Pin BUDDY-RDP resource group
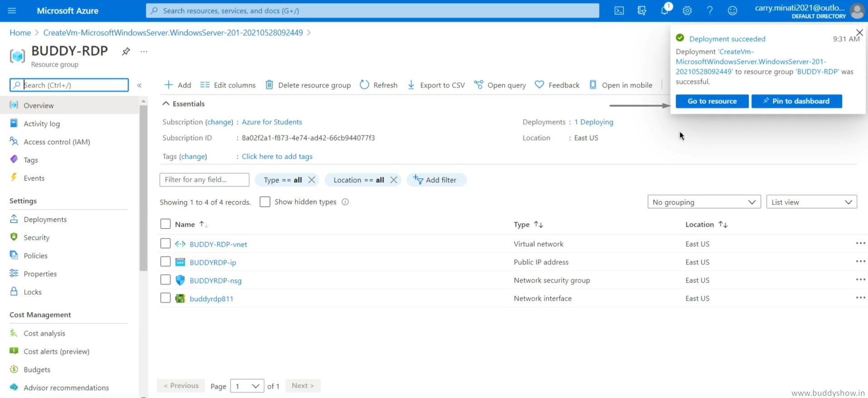Screen dimensions: 868x398 coord(126,51)
